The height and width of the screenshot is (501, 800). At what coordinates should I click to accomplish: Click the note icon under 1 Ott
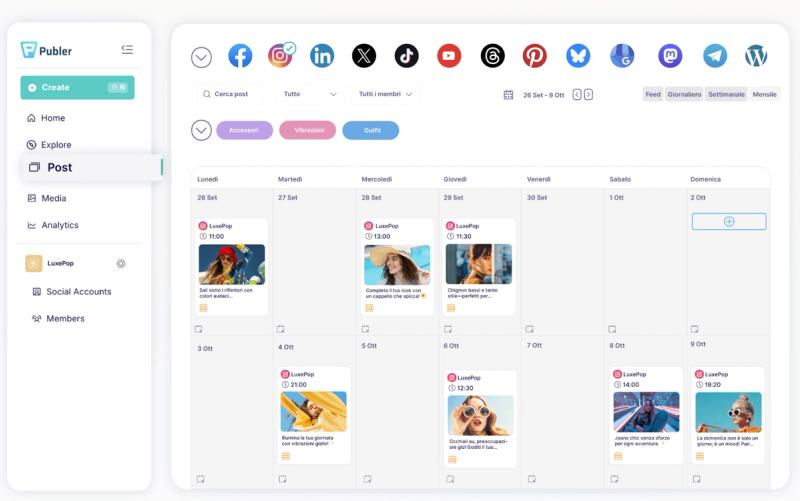[x=612, y=329]
